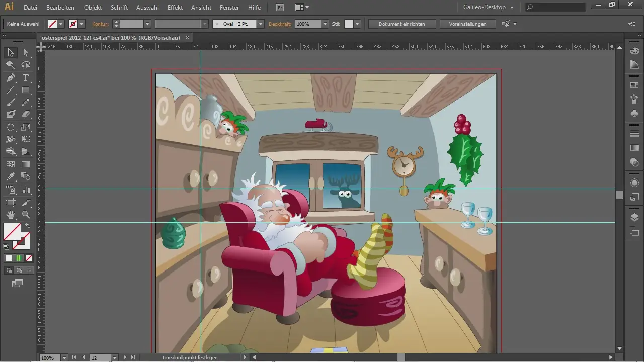Enable Draw Normal mode
644x362 pixels.
(9, 270)
